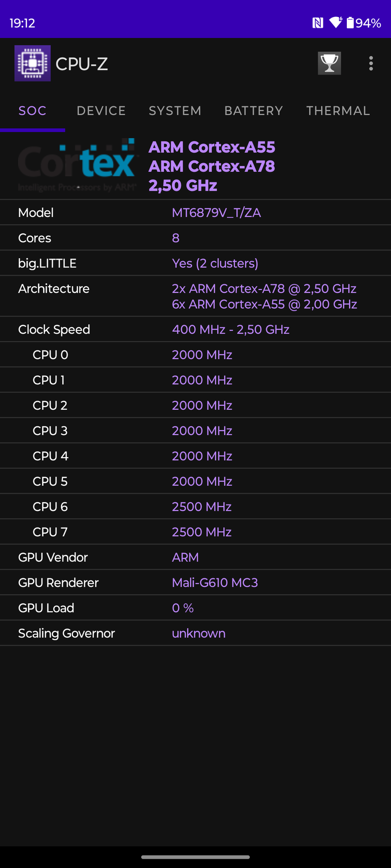Show the THERMAL tab

point(338,111)
